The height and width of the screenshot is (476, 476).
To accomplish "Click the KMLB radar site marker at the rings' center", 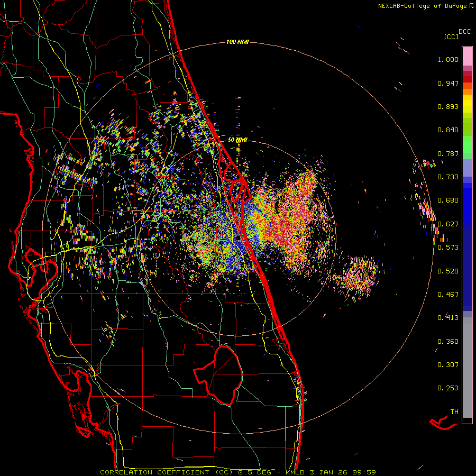I will [x=237, y=239].
